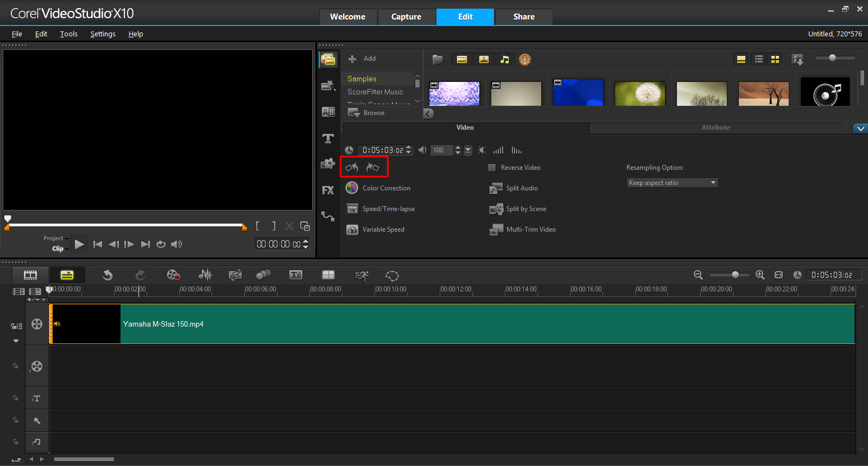This screenshot has height=466, width=868.
Task: Open Speed/Time-lapse settings
Action: click(x=381, y=209)
